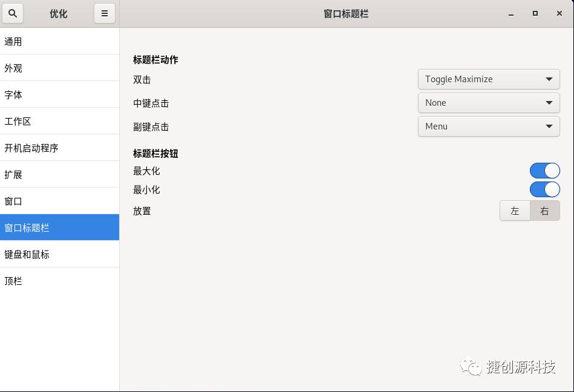Open the 中键点击 None dropdown
This screenshot has height=392, width=574.
click(489, 103)
